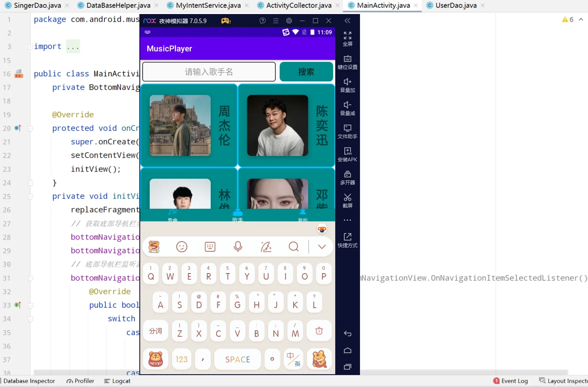Switch to the DataBaseHelper.java editor tab

pos(118,5)
